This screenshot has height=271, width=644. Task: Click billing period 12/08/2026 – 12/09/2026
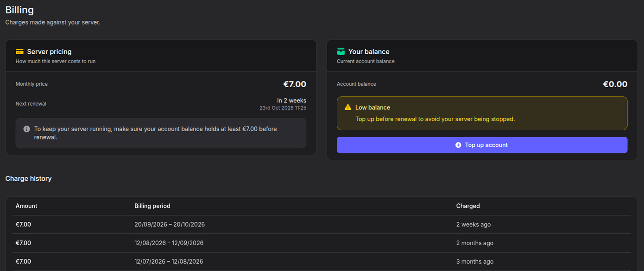[169, 243]
